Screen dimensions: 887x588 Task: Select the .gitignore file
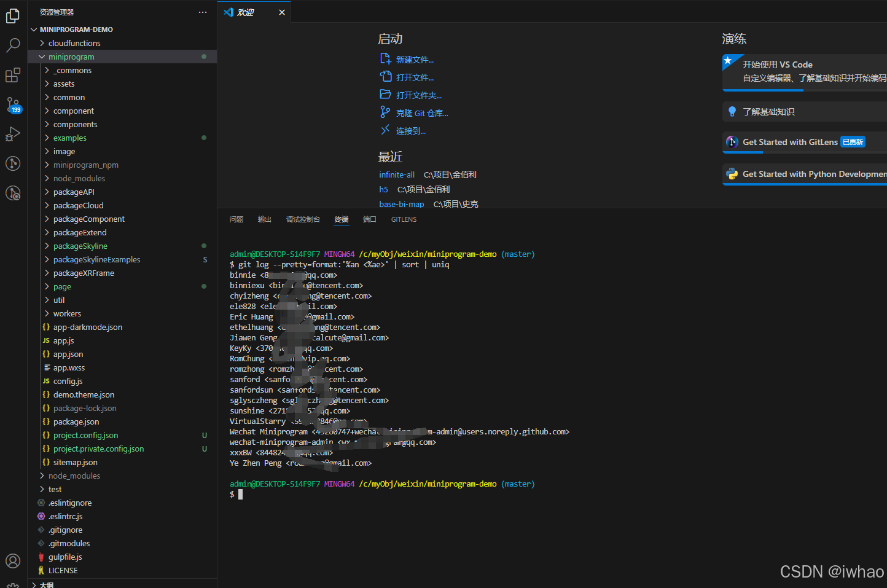coord(65,530)
